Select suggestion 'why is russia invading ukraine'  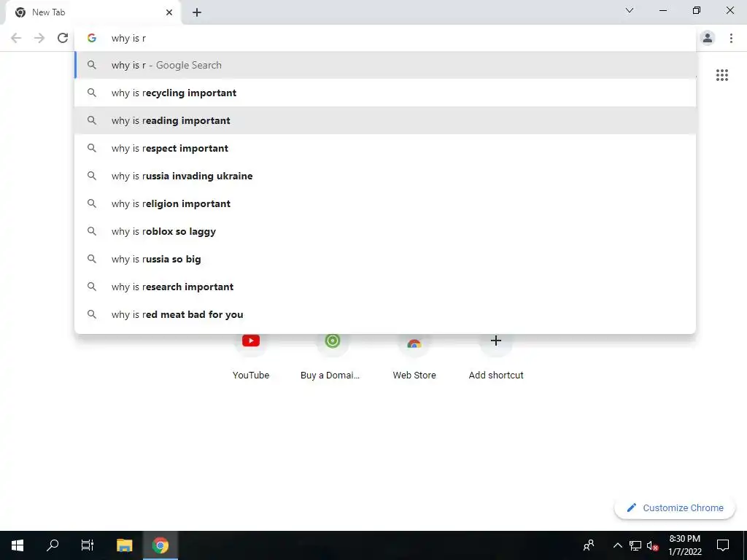(x=385, y=176)
